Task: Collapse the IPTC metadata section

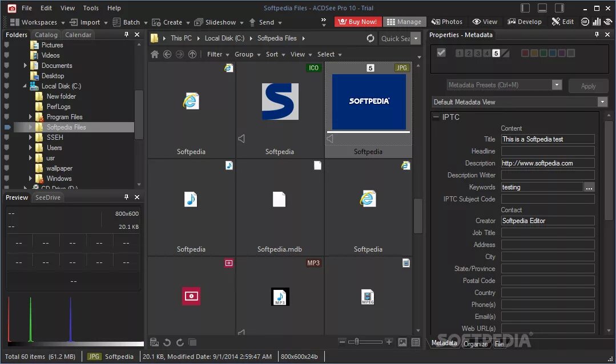Action: pos(436,116)
